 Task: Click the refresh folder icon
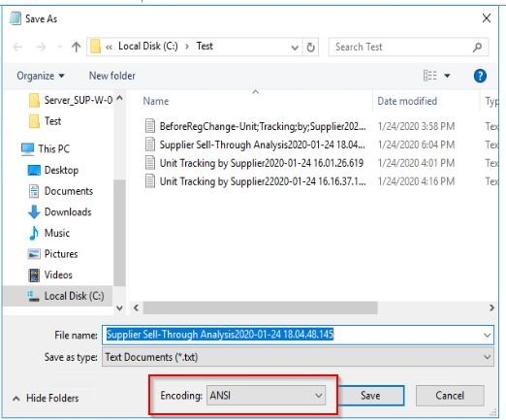point(310,48)
